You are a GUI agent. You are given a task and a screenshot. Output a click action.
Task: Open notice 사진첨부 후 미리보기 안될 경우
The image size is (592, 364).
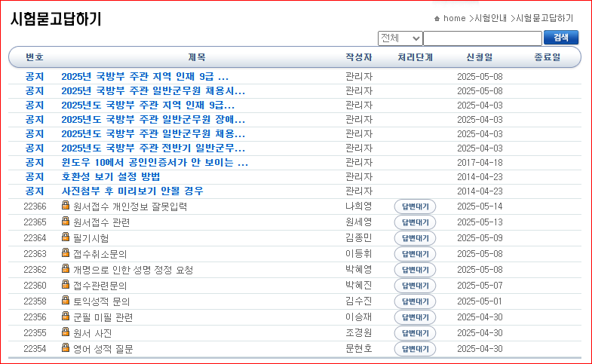coord(133,191)
